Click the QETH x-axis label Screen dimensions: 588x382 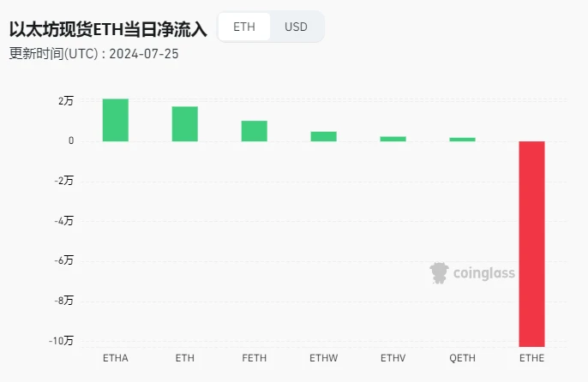pos(462,357)
